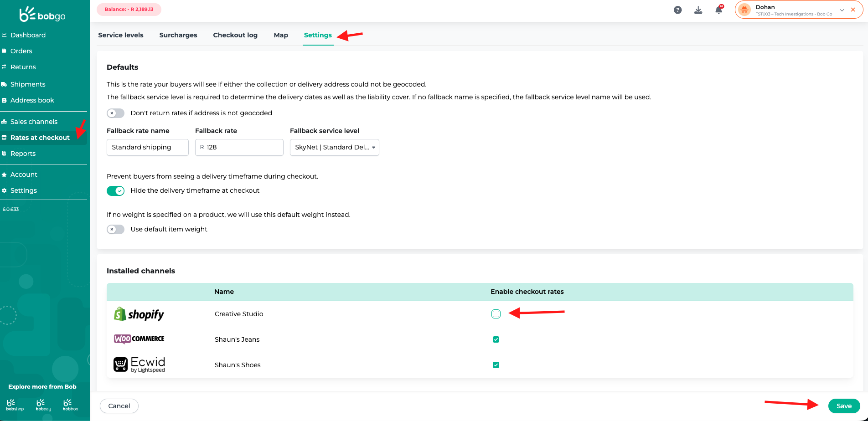Toggle Don't return rates if not geocoded
Image resolution: width=868 pixels, height=421 pixels.
point(116,113)
